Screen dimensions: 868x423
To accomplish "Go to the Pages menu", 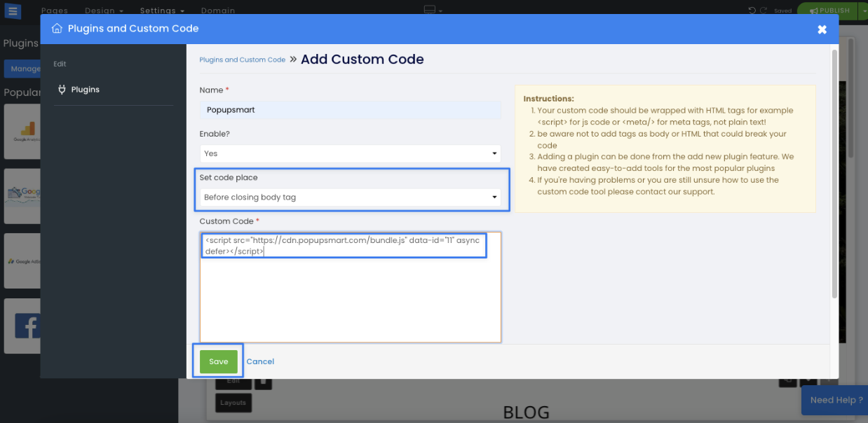I will click(x=55, y=11).
